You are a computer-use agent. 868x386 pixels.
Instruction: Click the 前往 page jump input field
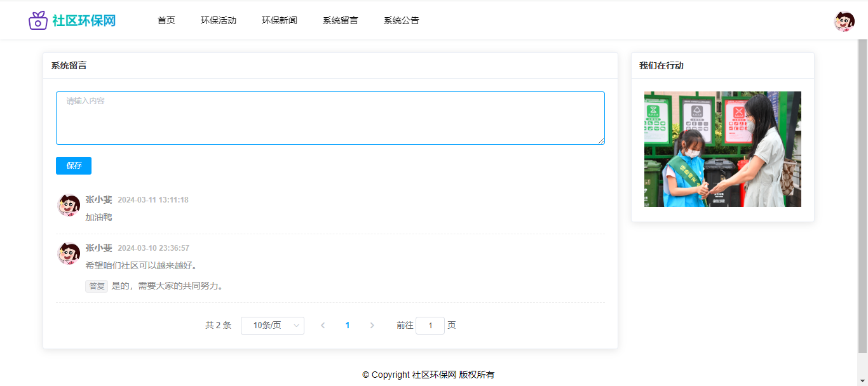click(x=430, y=326)
